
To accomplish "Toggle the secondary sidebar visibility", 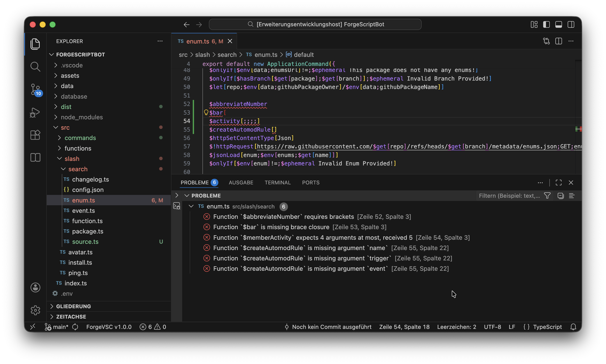I will pos(571,24).
